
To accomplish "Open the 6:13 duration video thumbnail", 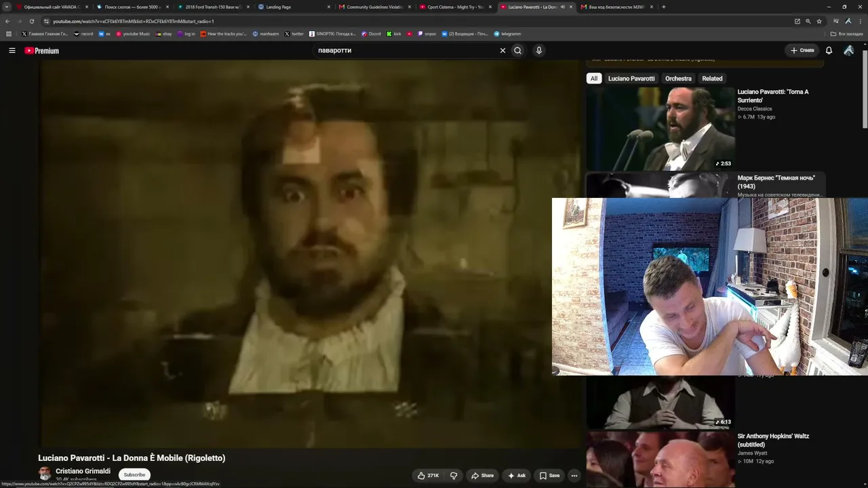I will (660, 402).
